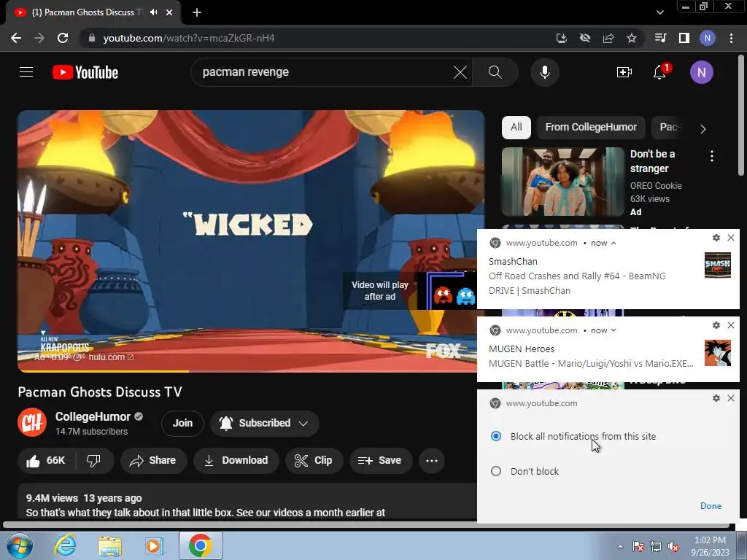Open the volume tray icon
747x560 pixels.
pyautogui.click(x=673, y=546)
